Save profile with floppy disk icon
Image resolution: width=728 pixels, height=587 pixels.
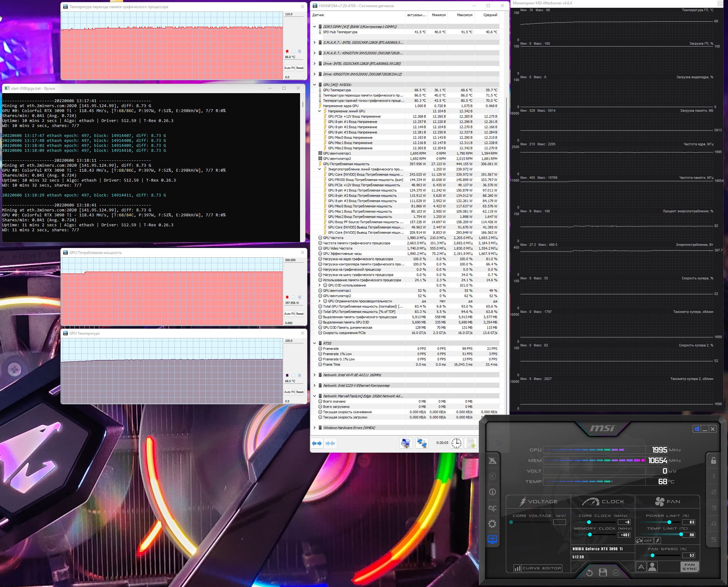(x=603, y=572)
